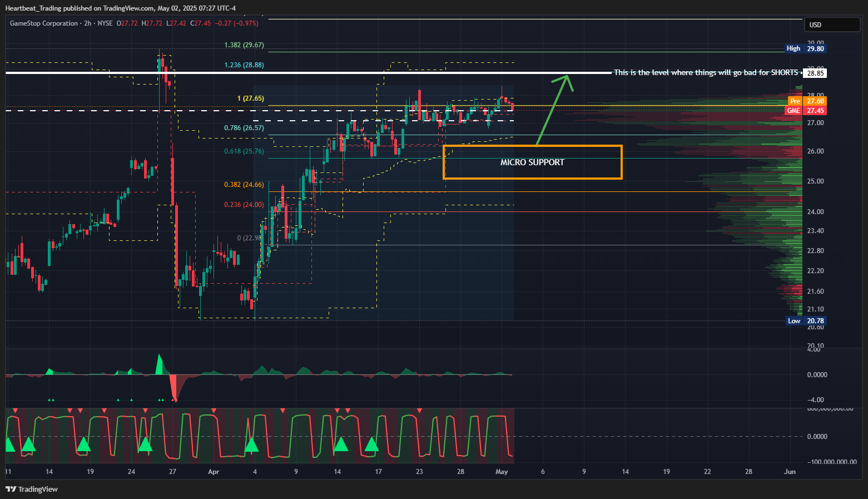
Task: Click the Apr label on the time axis
Action: coord(214,472)
